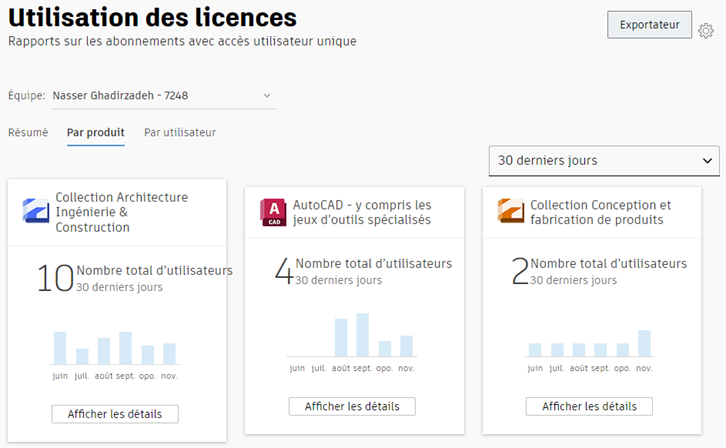Image resolution: width=726 pixels, height=448 pixels.
Task: Show details for Collection Architecture Ingénierie & Construction
Action: [115, 414]
